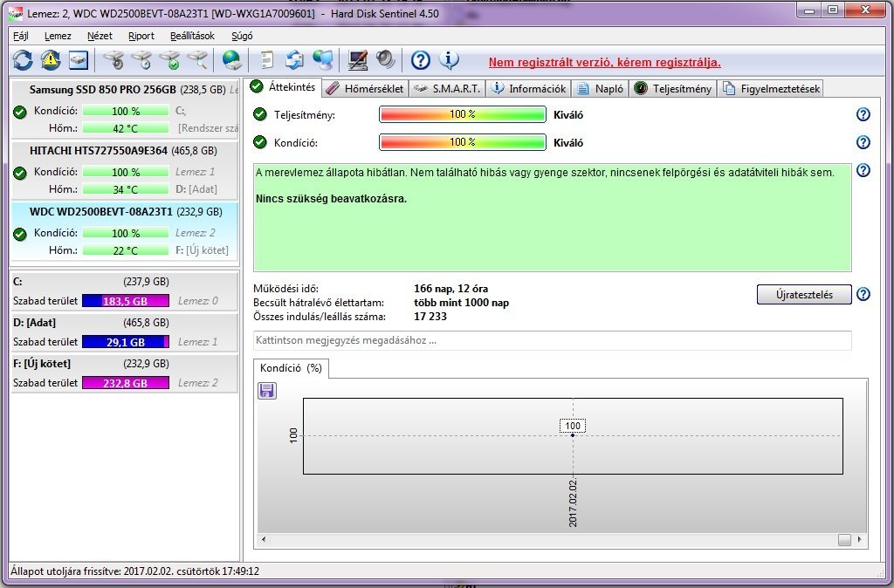Click the globe with disk toolbar icon

click(x=232, y=60)
